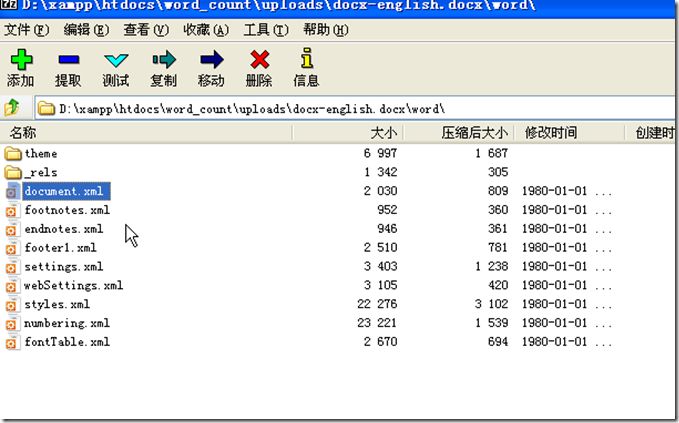Click the size value 23 221 of numbering.xml

(x=377, y=323)
